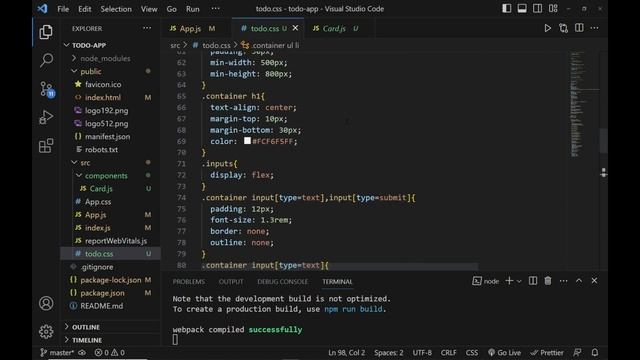Open index.html in the explorer

click(x=103, y=98)
